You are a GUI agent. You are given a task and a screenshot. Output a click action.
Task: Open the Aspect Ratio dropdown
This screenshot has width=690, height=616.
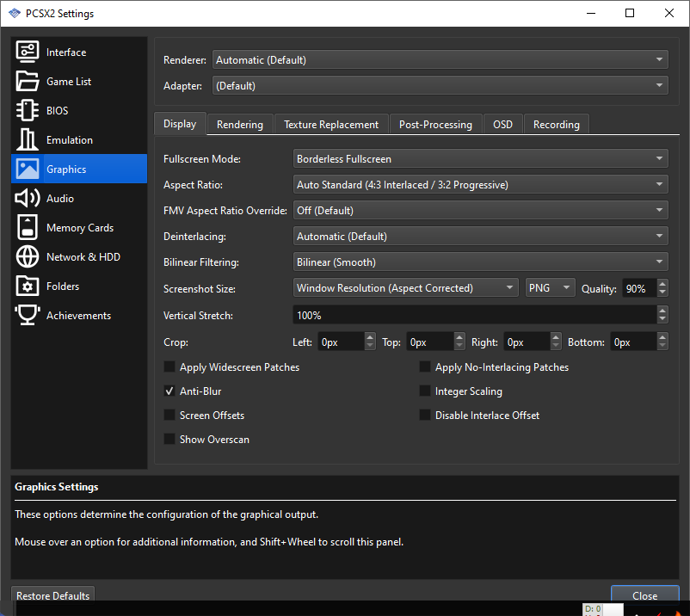(x=480, y=185)
